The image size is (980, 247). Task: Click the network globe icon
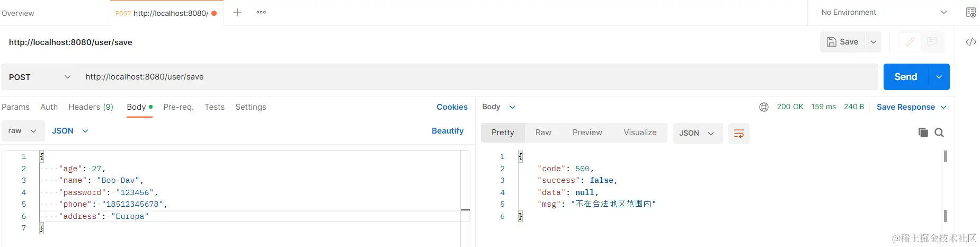pyautogui.click(x=763, y=107)
